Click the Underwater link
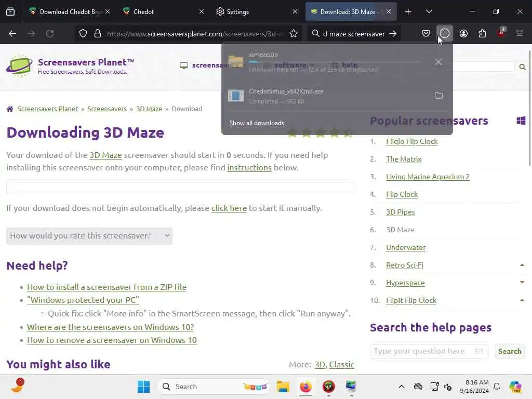Screen dimensions: 532x399 point(406,247)
